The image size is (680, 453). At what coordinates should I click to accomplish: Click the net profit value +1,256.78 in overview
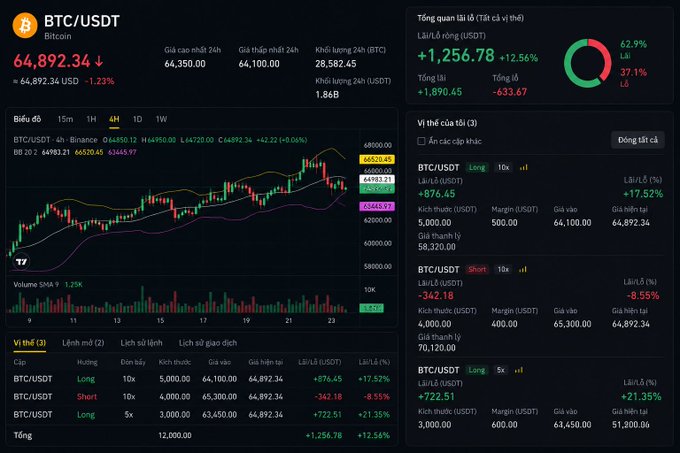tap(456, 55)
